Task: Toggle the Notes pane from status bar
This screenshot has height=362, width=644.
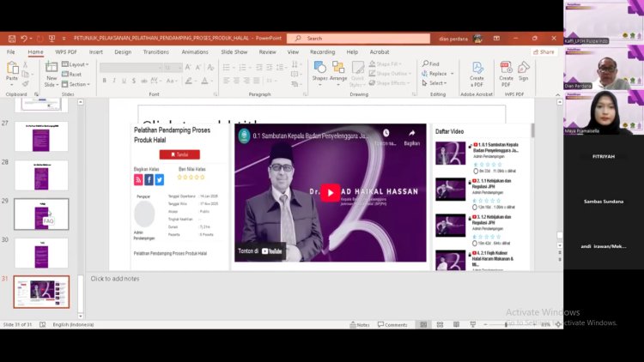Action: (x=359, y=325)
